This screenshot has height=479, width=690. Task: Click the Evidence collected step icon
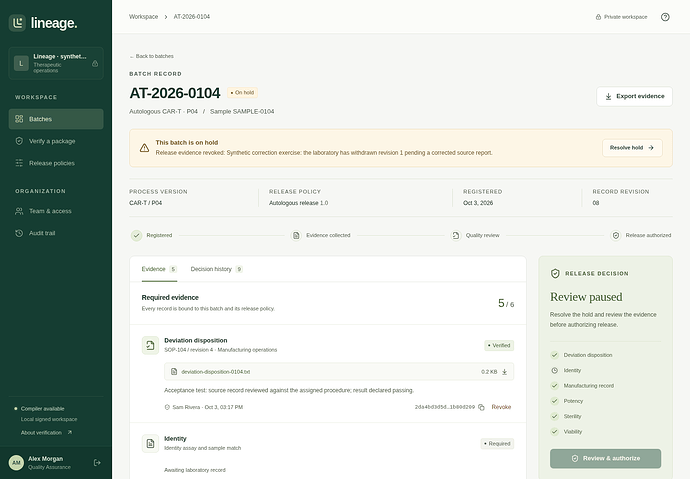click(x=296, y=236)
